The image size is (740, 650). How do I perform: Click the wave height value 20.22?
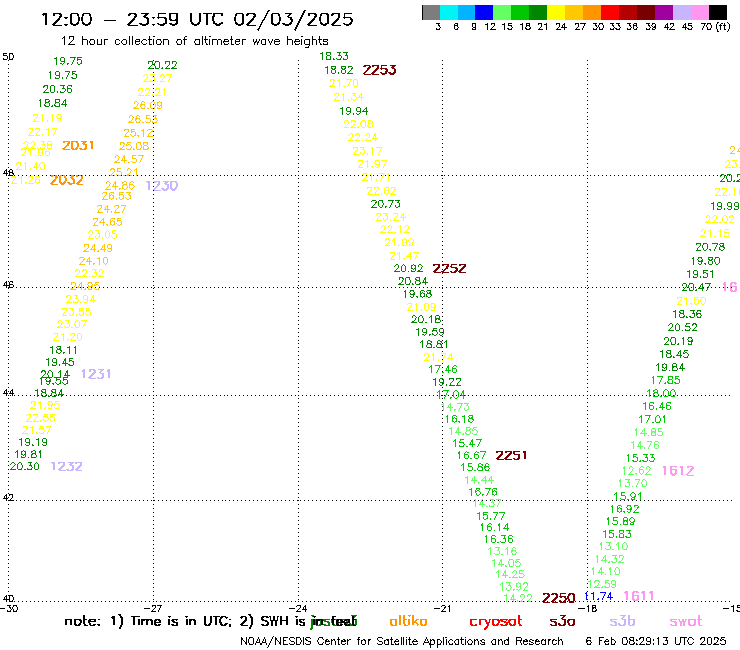click(162, 65)
